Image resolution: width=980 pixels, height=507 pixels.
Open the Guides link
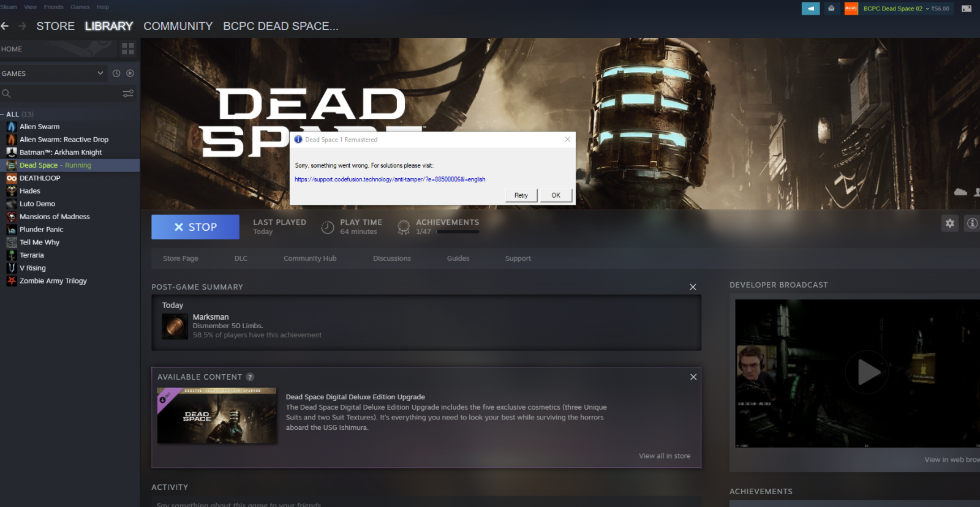tap(458, 258)
